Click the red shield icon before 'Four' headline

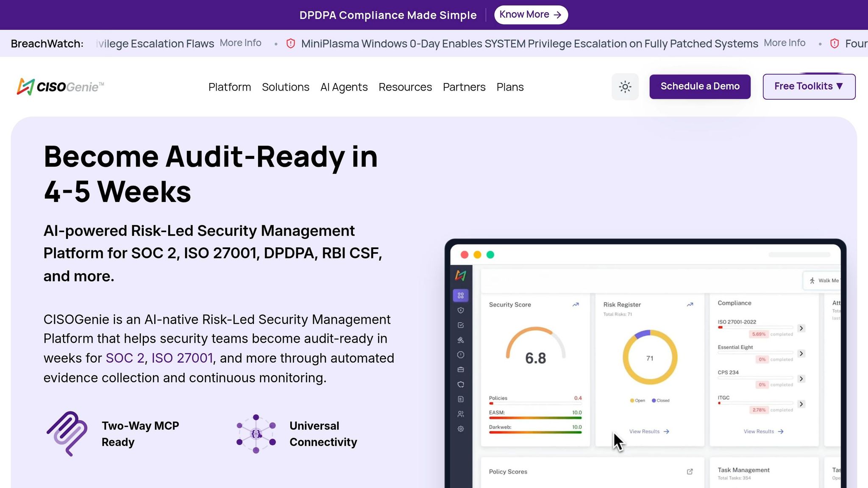835,43
